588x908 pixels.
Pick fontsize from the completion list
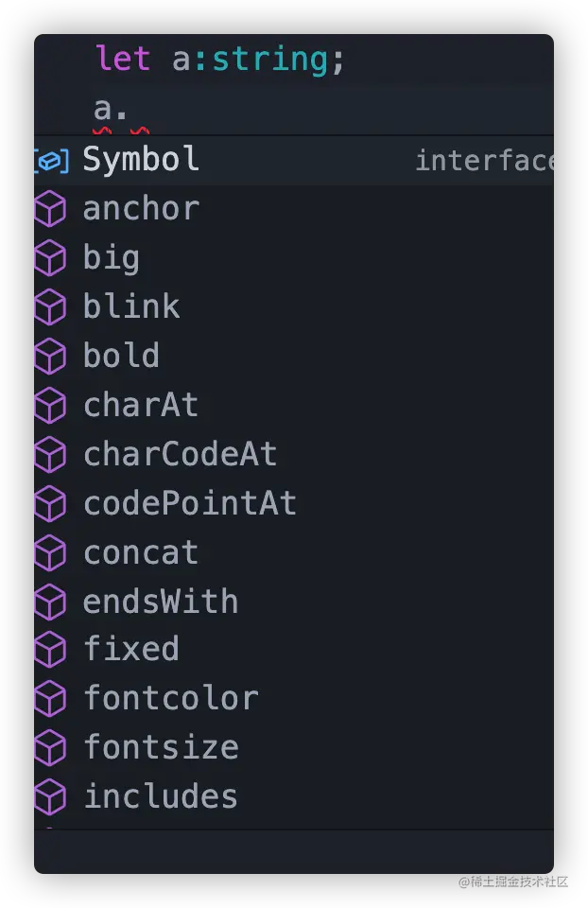(x=161, y=748)
